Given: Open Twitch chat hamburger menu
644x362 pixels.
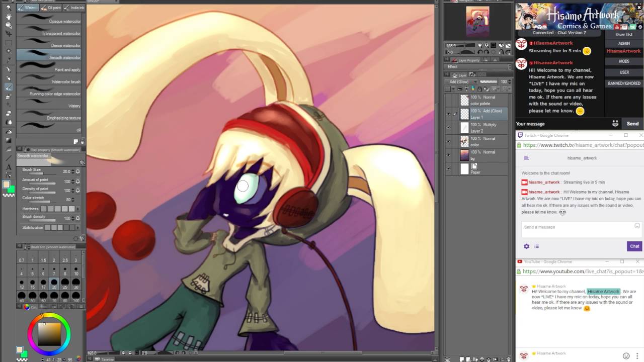Looking at the screenshot, I should [526, 158].
